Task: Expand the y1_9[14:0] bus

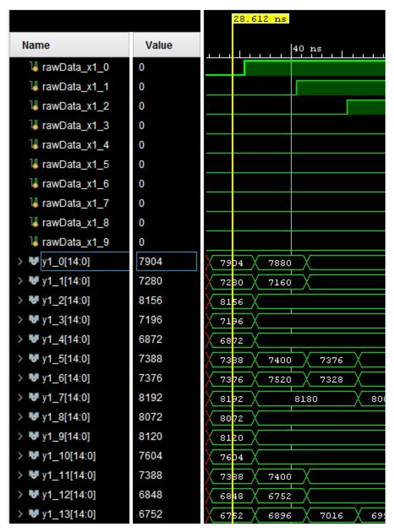Action: [20, 436]
